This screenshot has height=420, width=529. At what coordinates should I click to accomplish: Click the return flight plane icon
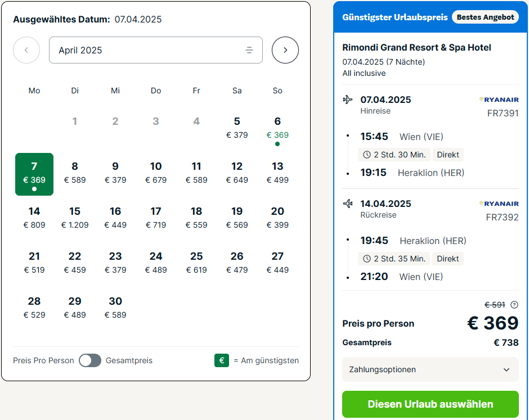[x=348, y=204]
